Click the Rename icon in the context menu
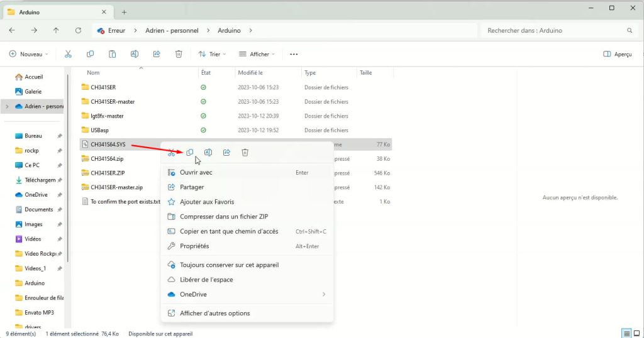 tap(208, 153)
